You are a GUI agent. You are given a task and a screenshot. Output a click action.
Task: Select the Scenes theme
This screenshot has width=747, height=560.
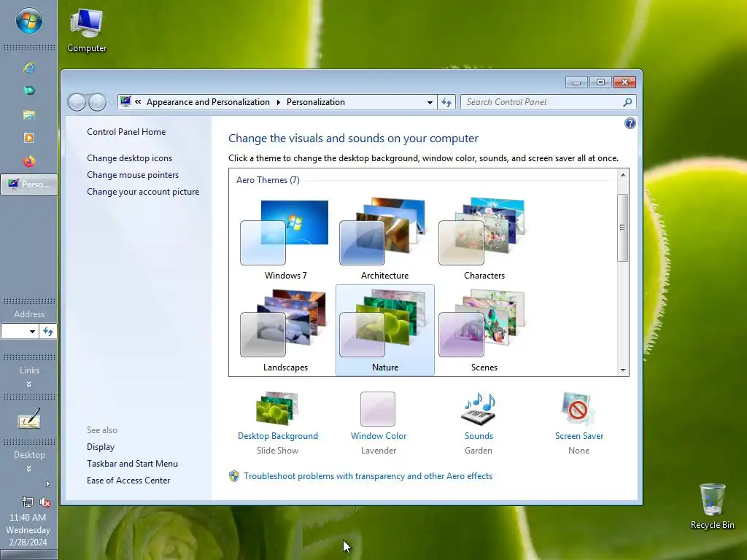click(484, 330)
